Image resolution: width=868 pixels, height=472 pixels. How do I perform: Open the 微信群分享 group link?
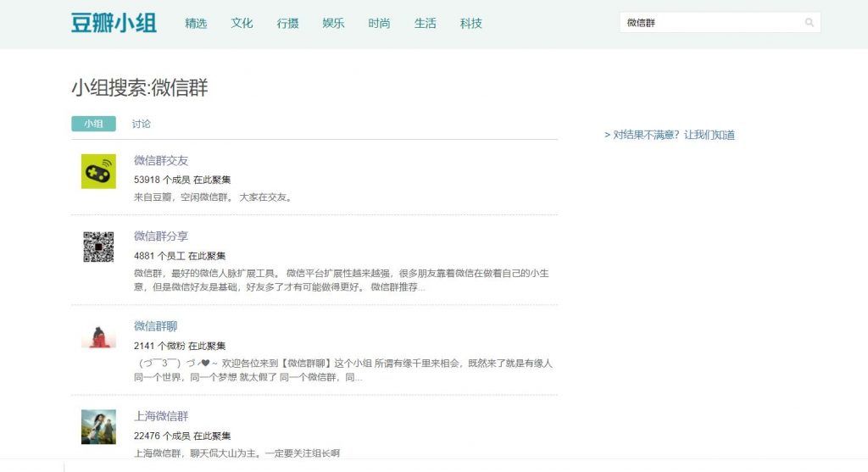[x=161, y=236]
